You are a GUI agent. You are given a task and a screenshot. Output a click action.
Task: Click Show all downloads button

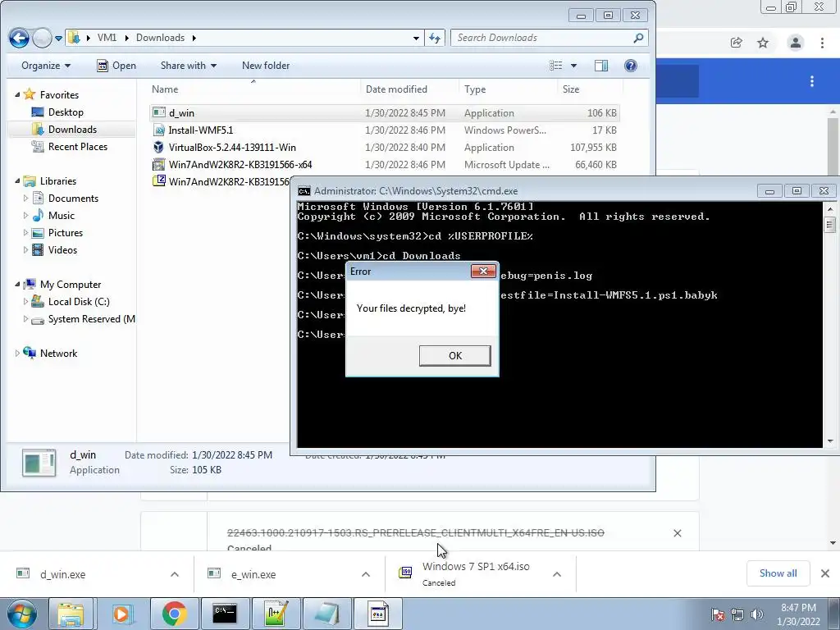(x=778, y=573)
